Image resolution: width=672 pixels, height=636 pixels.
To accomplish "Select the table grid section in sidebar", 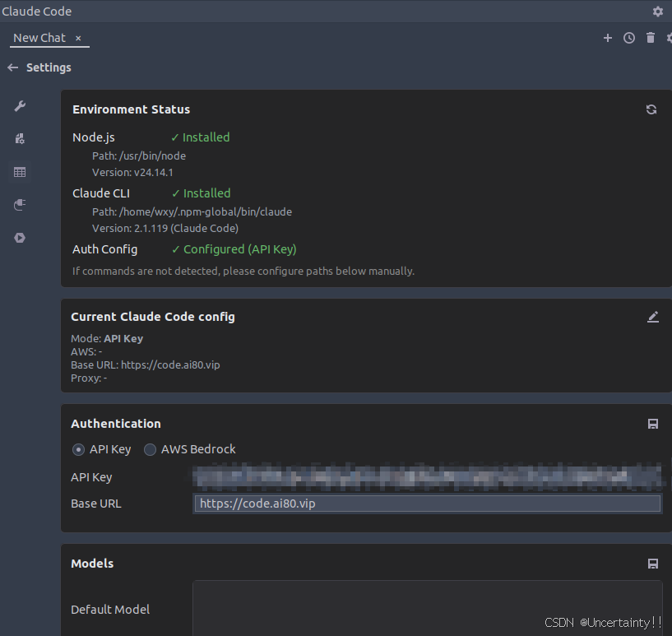I will click(x=20, y=172).
